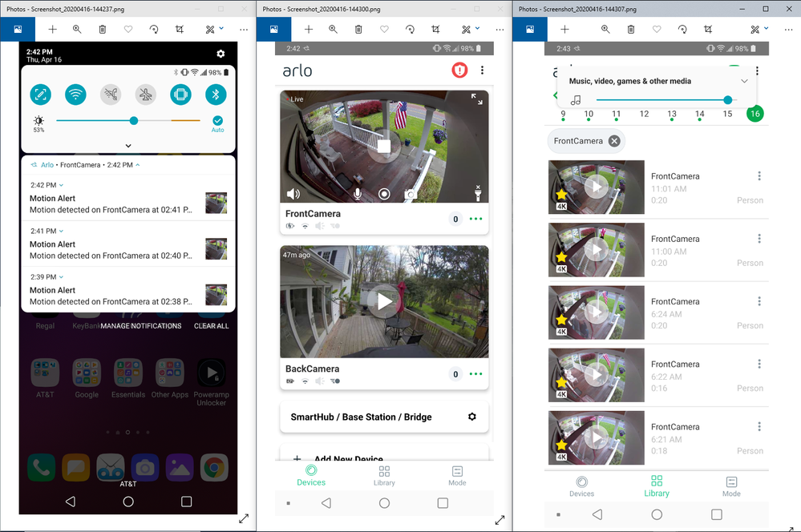Image resolution: width=801 pixels, height=532 pixels.
Task: Click the plus icon in the 144300 Photos window
Action: click(x=309, y=30)
